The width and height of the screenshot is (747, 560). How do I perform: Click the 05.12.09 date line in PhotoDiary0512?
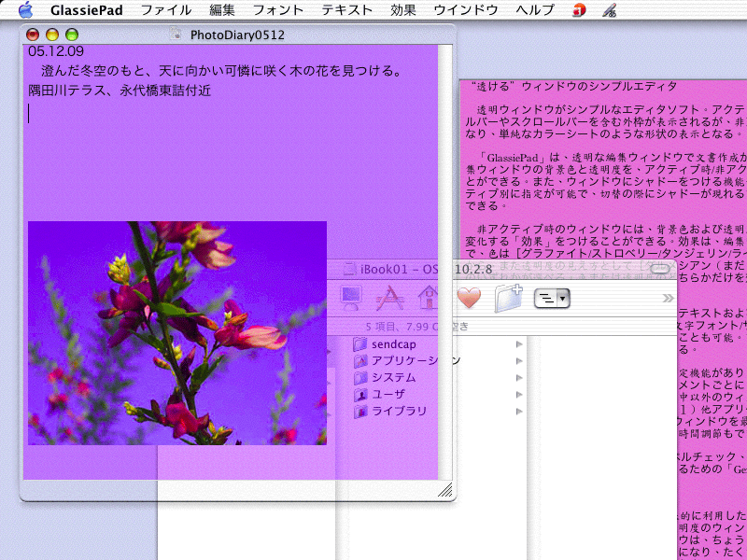[56, 51]
